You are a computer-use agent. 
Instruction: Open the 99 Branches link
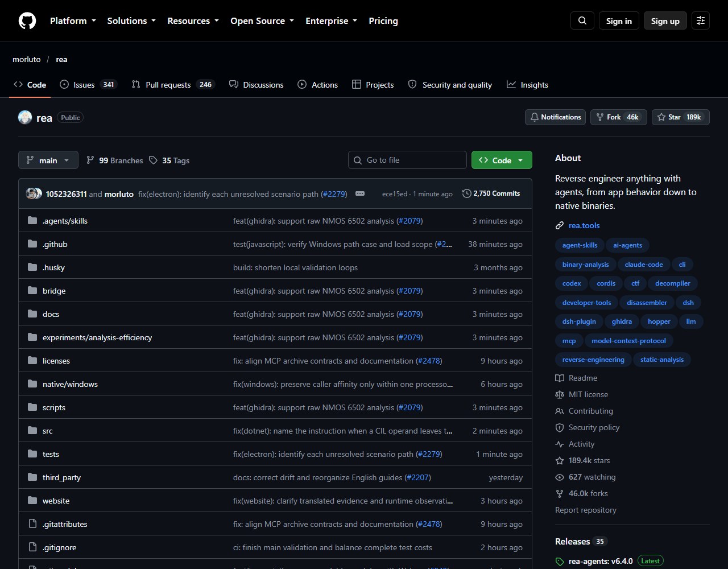[x=114, y=160]
